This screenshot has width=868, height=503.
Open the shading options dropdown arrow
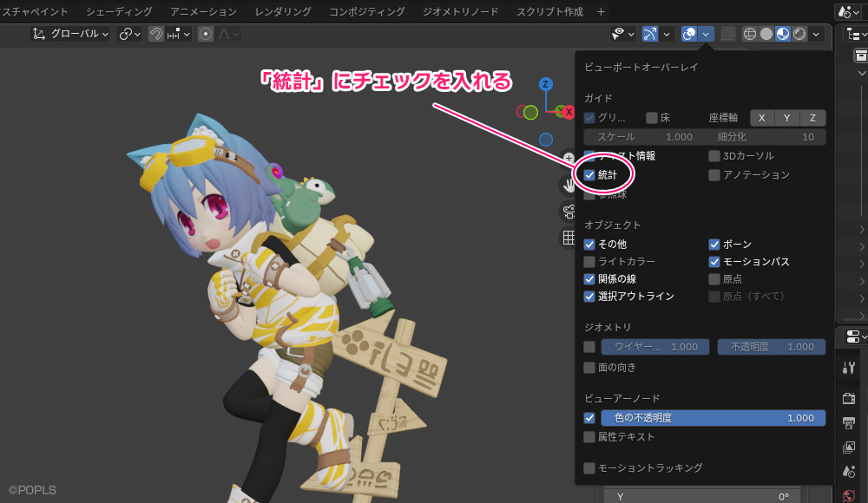[816, 35]
